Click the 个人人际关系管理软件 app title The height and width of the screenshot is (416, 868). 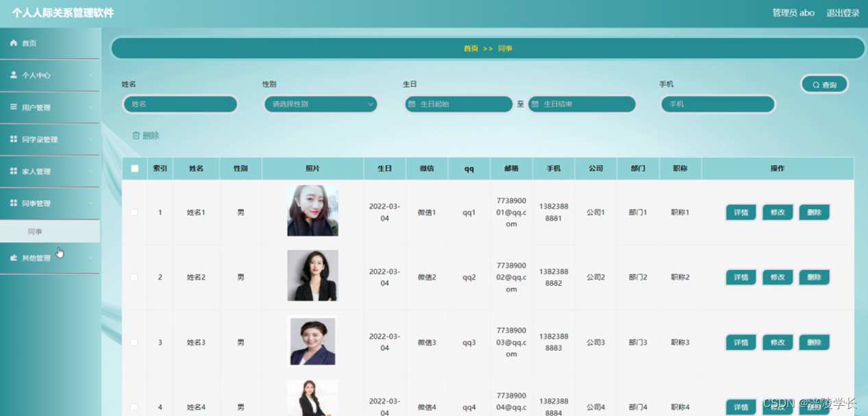pyautogui.click(x=63, y=13)
